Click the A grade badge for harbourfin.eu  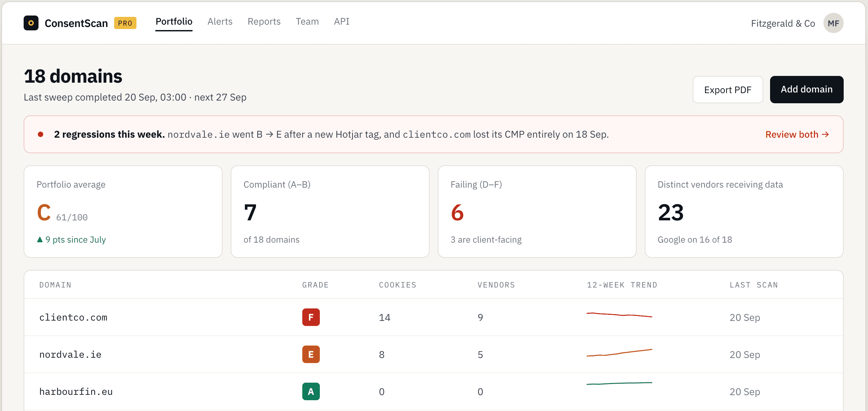tap(311, 391)
